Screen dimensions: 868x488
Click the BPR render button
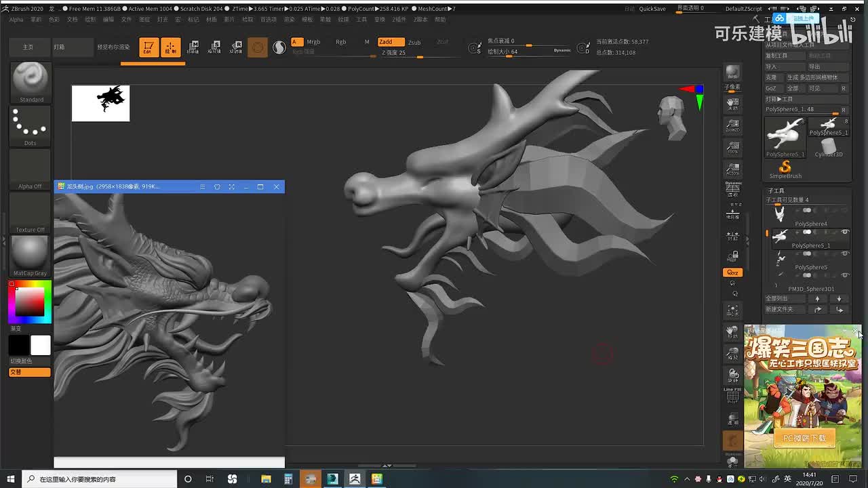pyautogui.click(x=732, y=73)
